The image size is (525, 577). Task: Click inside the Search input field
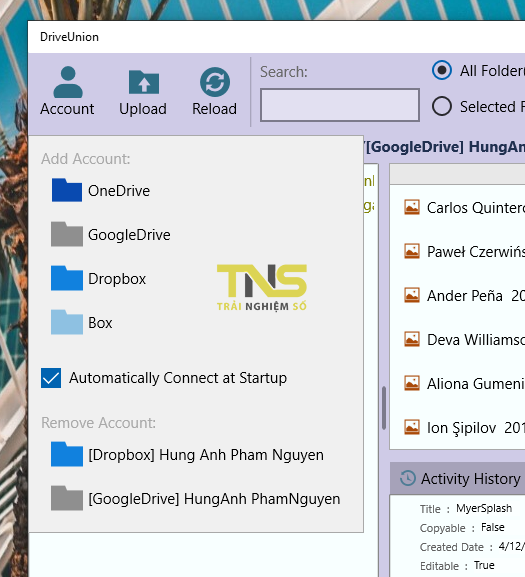pos(340,105)
